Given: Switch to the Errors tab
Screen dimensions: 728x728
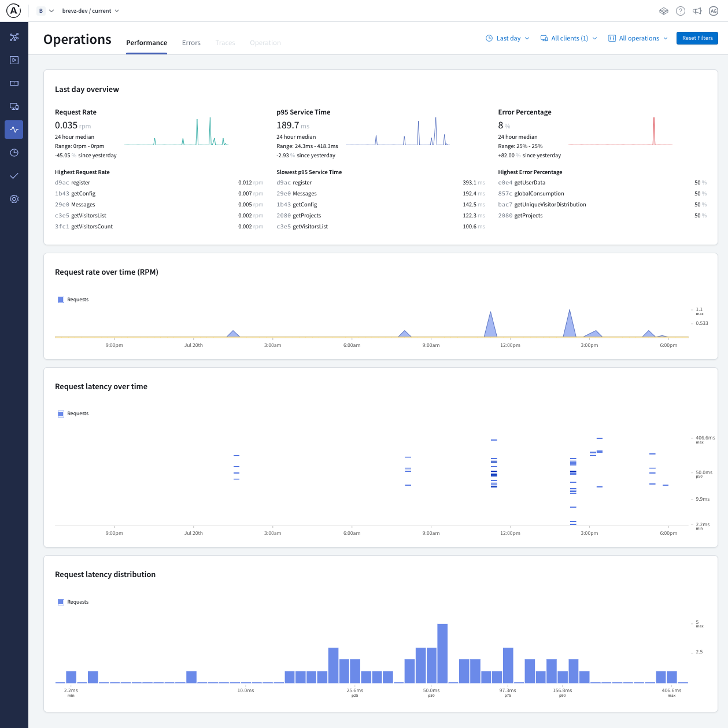Looking at the screenshot, I should point(191,43).
